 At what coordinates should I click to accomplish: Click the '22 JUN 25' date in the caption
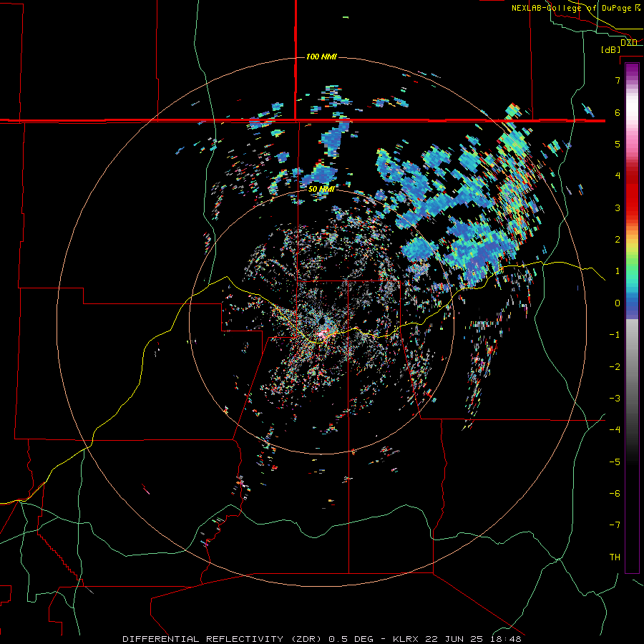453,639
